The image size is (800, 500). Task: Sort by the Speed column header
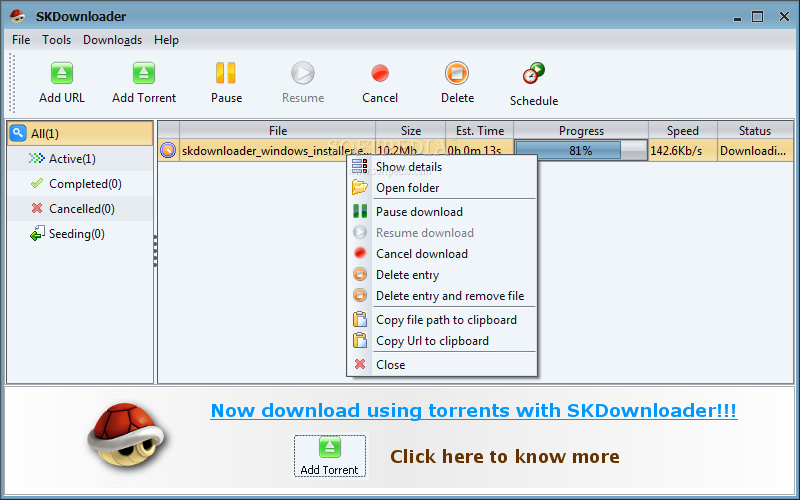pos(683,131)
